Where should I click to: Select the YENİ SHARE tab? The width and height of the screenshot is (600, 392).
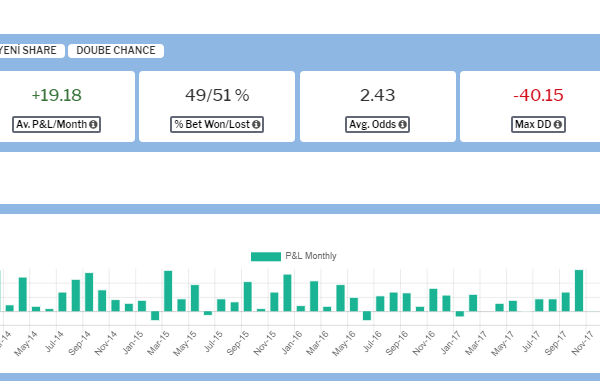coord(31,51)
